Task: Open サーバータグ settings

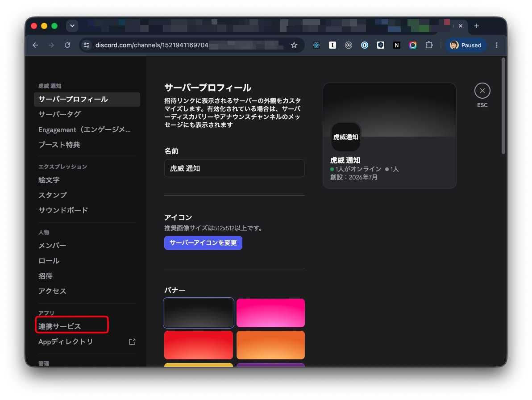Action: click(x=87, y=114)
